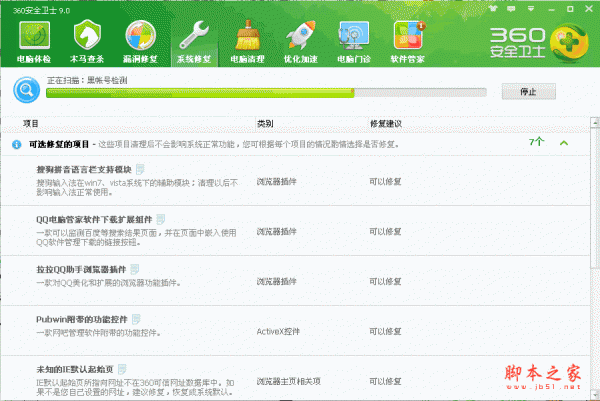The width and height of the screenshot is (600, 401).
Task: Minimize the 360安全卫士 window
Action: [x=551, y=9]
